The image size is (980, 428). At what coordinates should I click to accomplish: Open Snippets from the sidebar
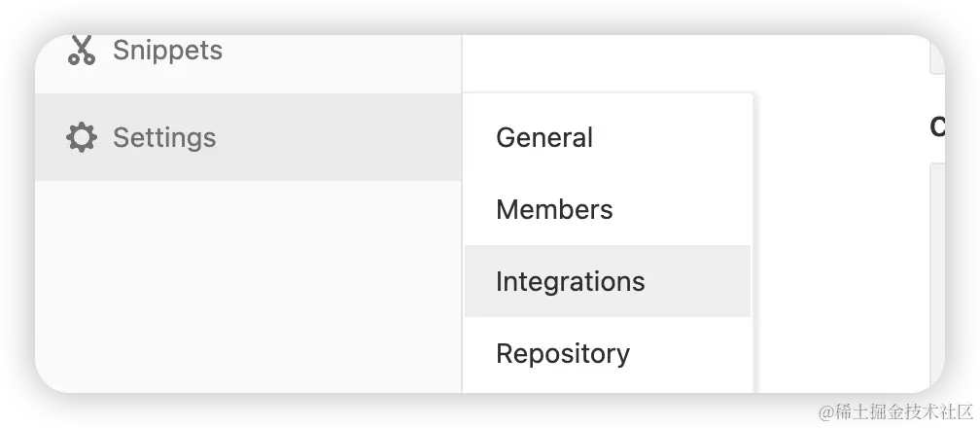click(x=167, y=51)
